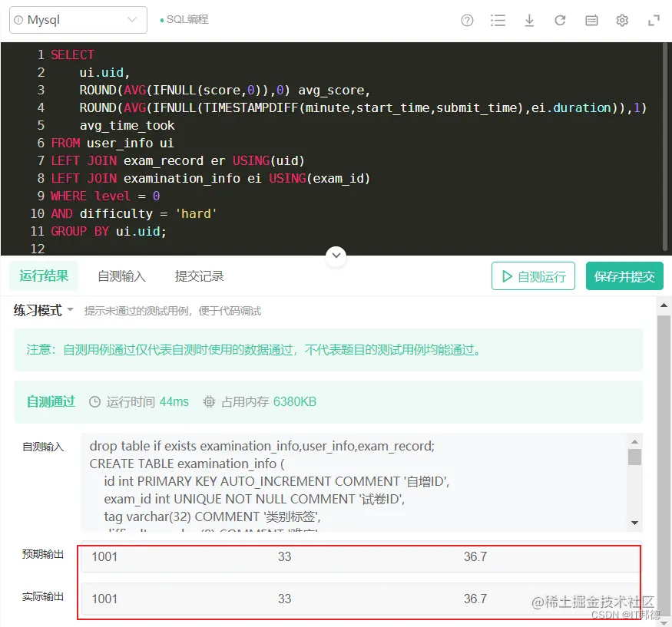Image resolution: width=672 pixels, height=627 pixels.
Task: Click 'WHERE level = 0' on line 9
Action: (x=105, y=196)
